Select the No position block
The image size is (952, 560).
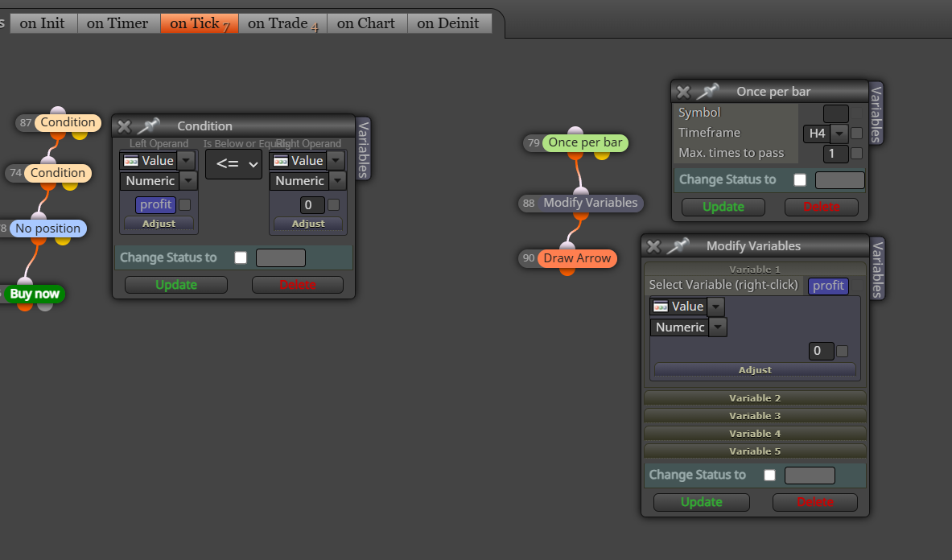[x=47, y=229]
